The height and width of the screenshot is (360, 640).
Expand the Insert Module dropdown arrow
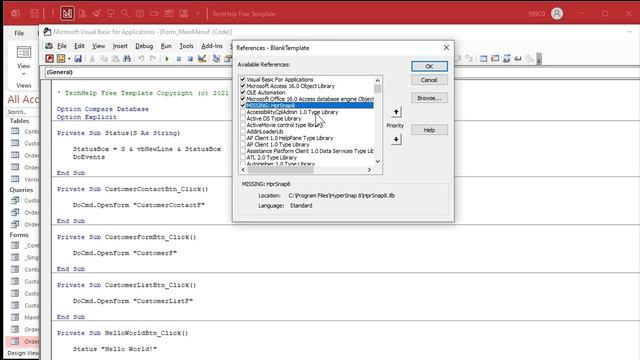click(69, 59)
